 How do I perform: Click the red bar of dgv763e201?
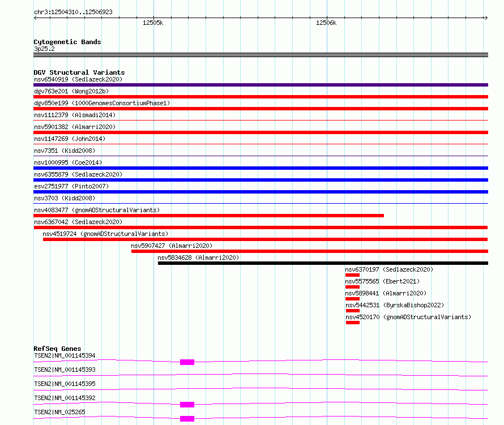click(x=260, y=97)
